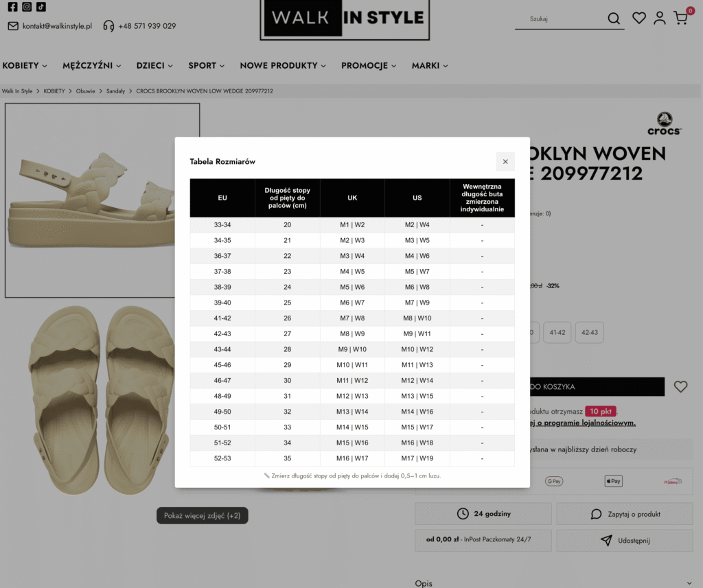Expand the MARKI menu

[x=430, y=65]
